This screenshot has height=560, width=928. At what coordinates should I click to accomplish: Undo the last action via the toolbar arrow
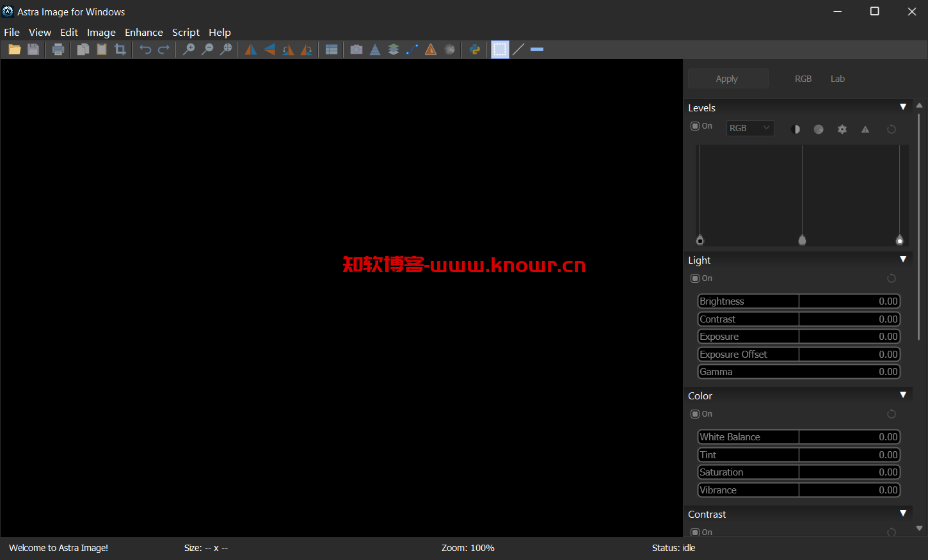pyautogui.click(x=145, y=49)
